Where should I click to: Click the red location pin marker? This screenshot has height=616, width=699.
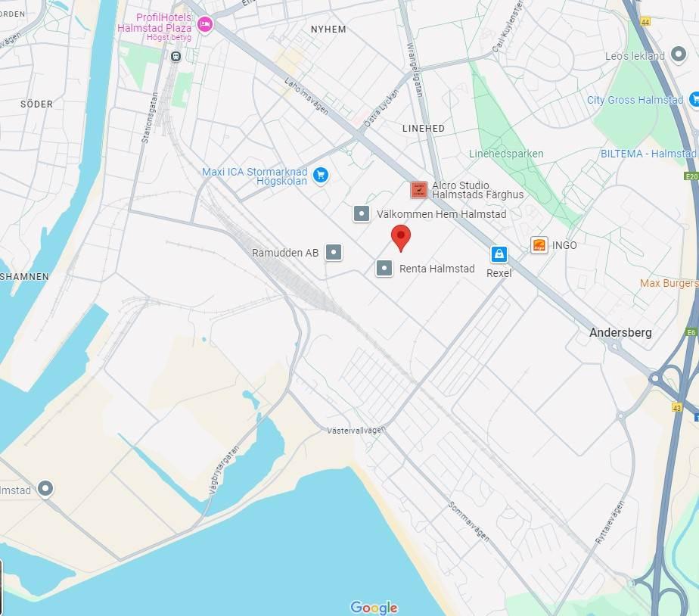pyautogui.click(x=401, y=238)
